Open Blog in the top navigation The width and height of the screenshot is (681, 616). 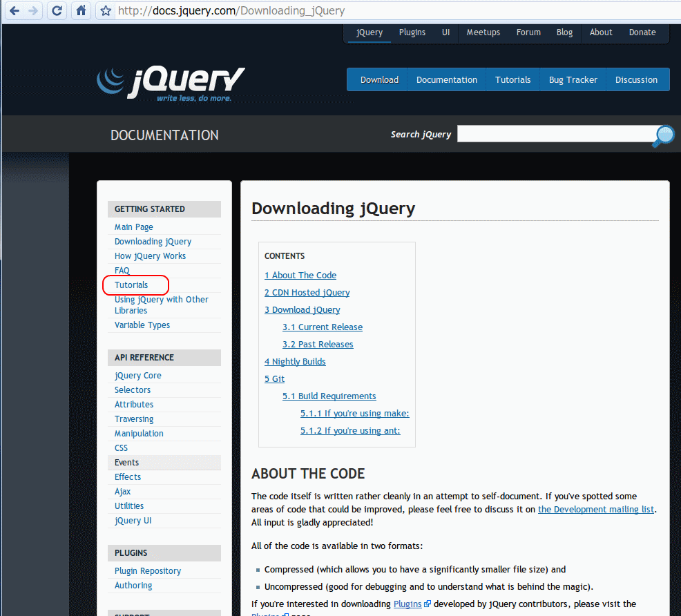tap(564, 32)
